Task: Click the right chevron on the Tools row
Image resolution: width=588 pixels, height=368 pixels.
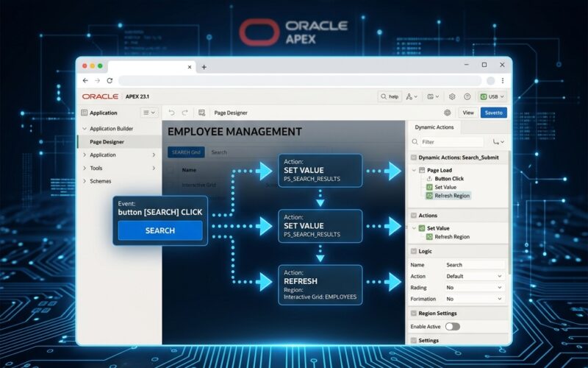Action: (x=154, y=168)
